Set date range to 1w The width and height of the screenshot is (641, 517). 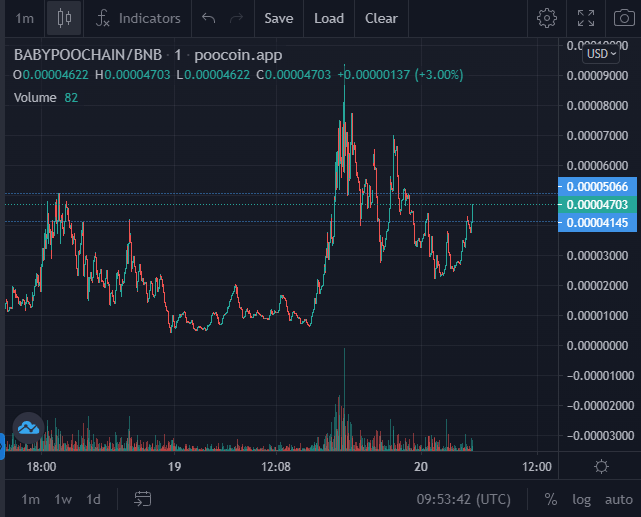coord(63,499)
